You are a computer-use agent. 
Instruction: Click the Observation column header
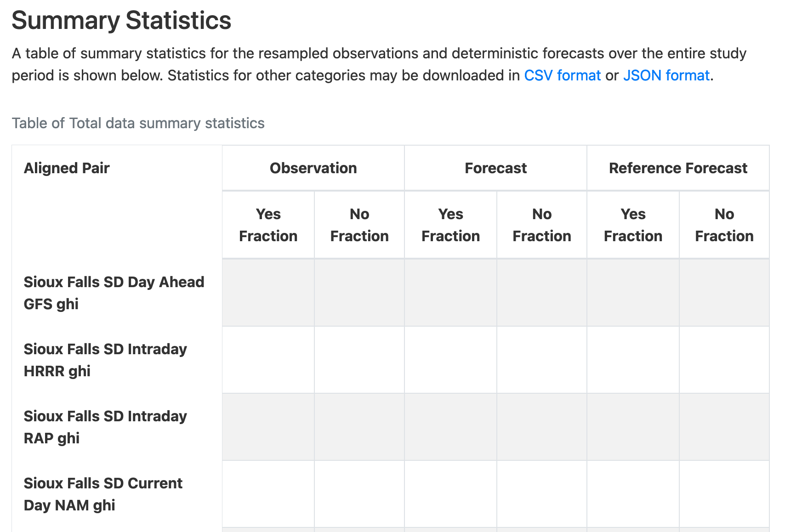[313, 168]
